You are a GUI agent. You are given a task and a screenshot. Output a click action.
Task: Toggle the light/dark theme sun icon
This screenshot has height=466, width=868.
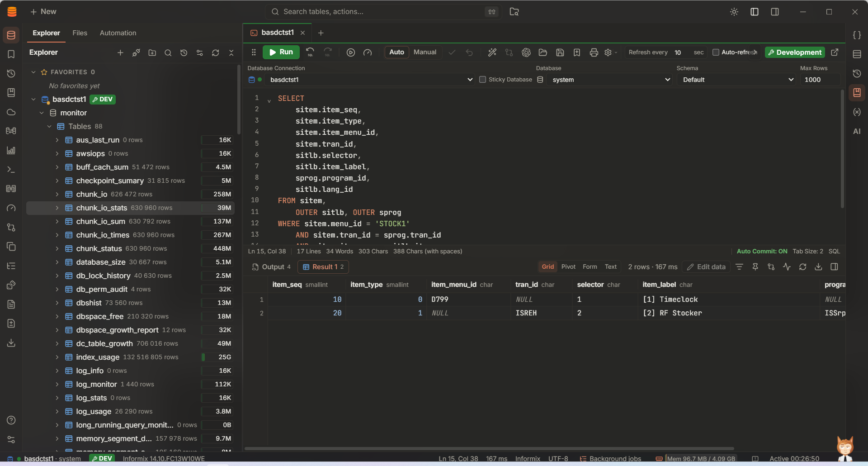tap(734, 12)
